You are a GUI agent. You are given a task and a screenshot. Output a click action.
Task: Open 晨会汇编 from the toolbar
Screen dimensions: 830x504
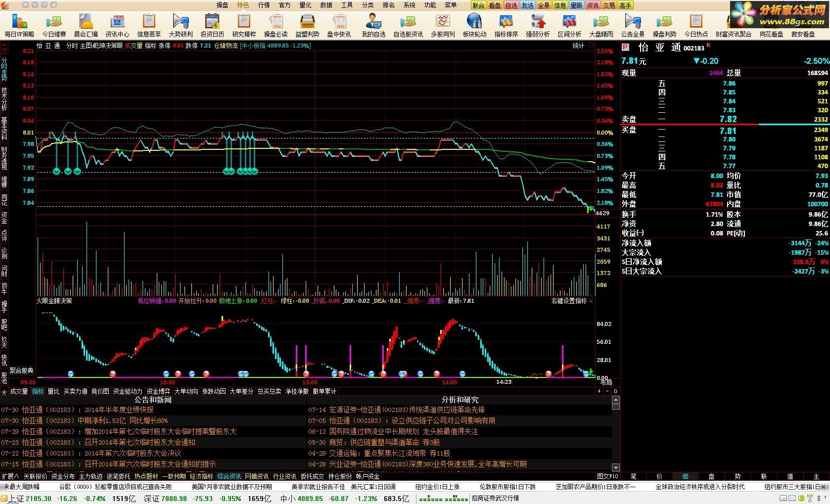point(86,25)
